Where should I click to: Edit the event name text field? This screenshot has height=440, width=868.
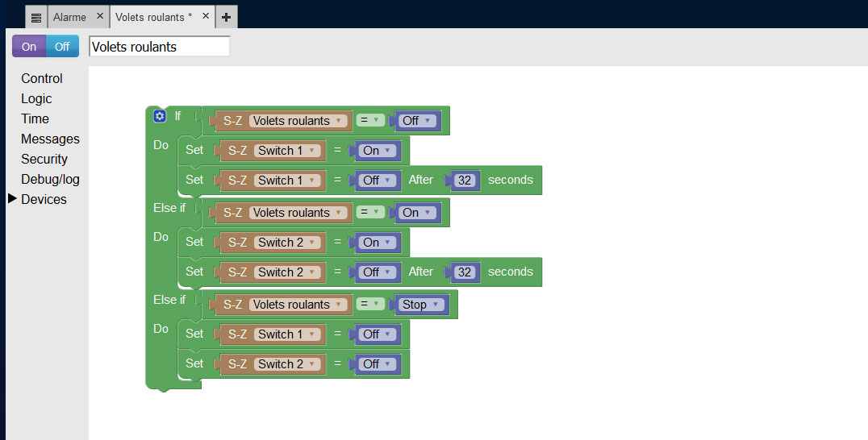[x=159, y=47]
